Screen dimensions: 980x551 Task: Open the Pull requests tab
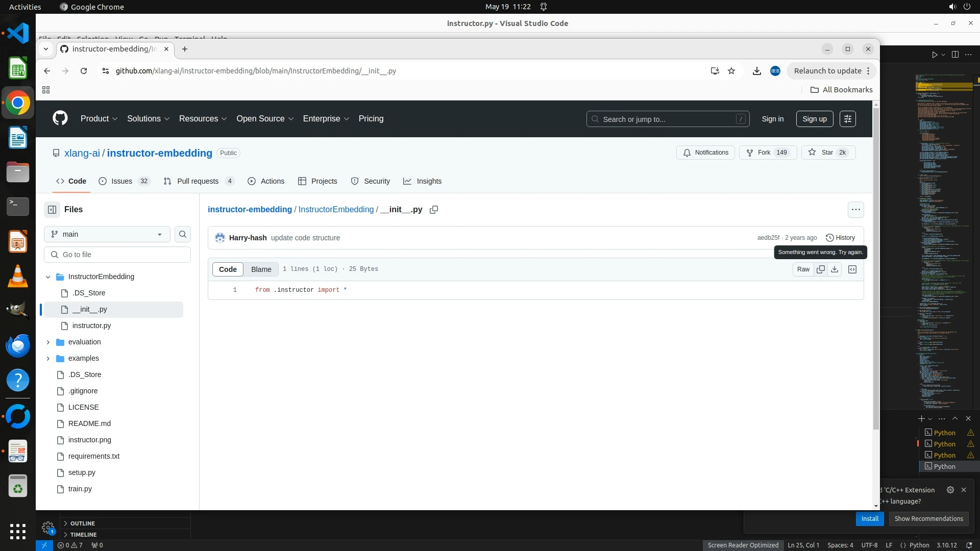pos(198,181)
